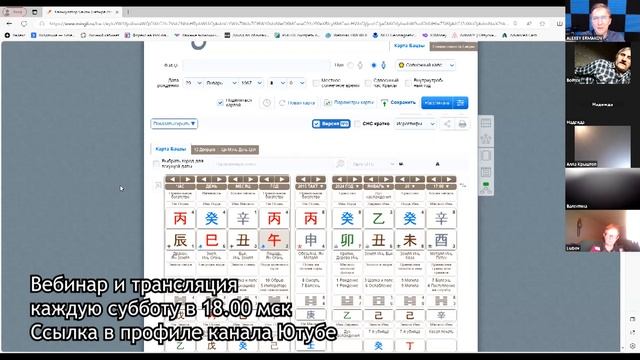
Task: Activate the open browser tab
Action: (81, 12)
